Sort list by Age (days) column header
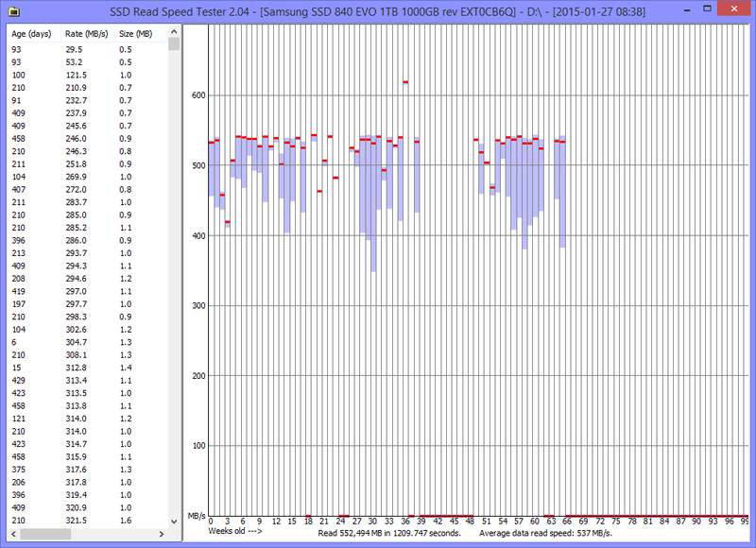 [x=31, y=34]
